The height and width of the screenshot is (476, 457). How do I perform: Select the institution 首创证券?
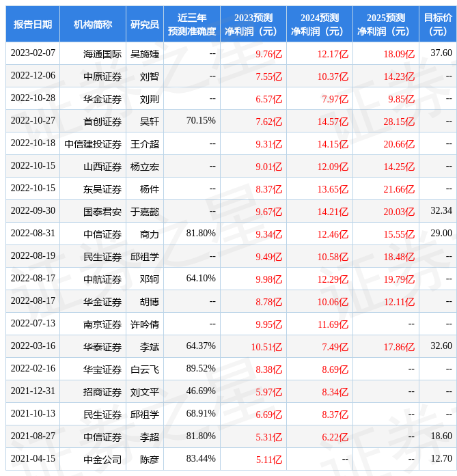point(102,122)
